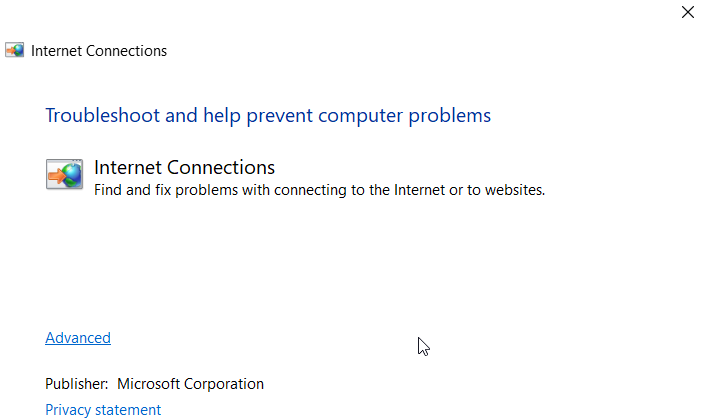
Task: Click the heading Troubleshoot and help prevent computer problems
Action: pyautogui.click(x=268, y=115)
